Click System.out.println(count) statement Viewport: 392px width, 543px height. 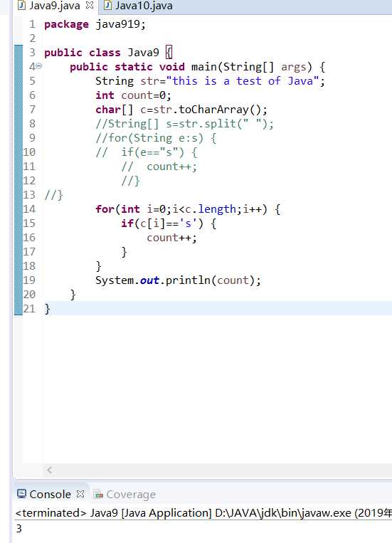178,280
